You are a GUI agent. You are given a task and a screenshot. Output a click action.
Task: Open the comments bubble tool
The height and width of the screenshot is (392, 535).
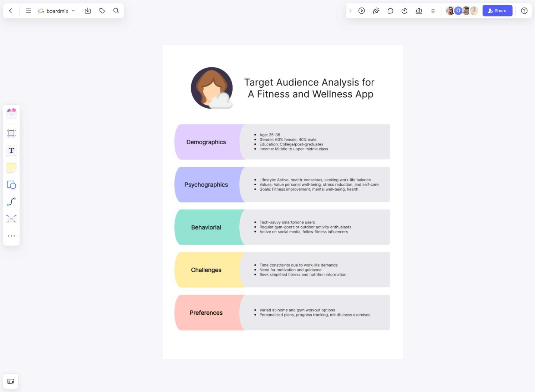(x=390, y=11)
